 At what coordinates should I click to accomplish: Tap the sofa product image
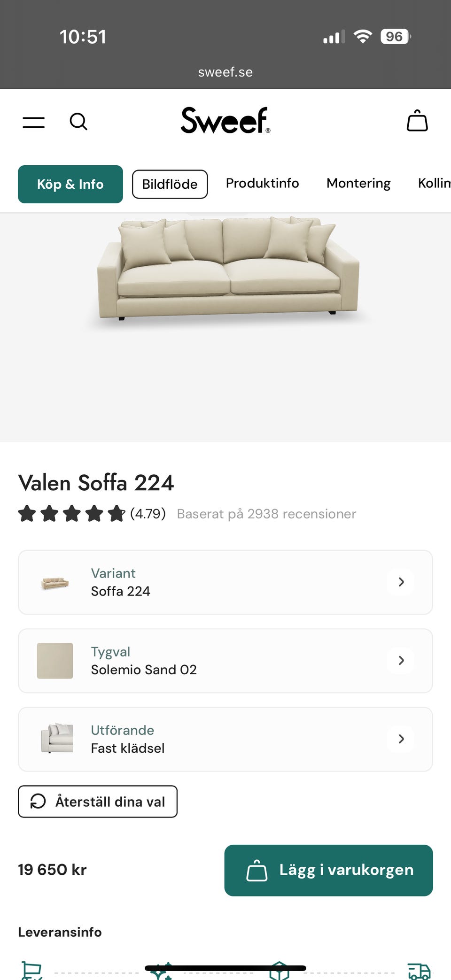(228, 268)
